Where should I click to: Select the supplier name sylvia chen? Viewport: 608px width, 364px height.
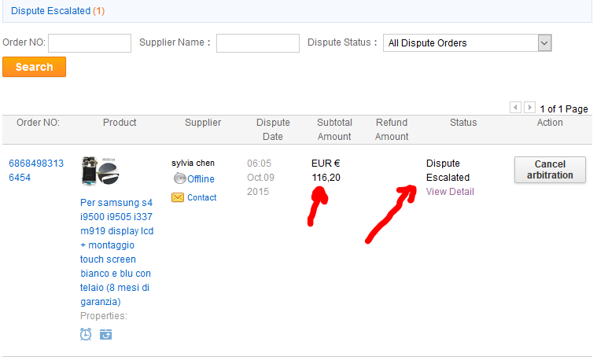coord(193,163)
